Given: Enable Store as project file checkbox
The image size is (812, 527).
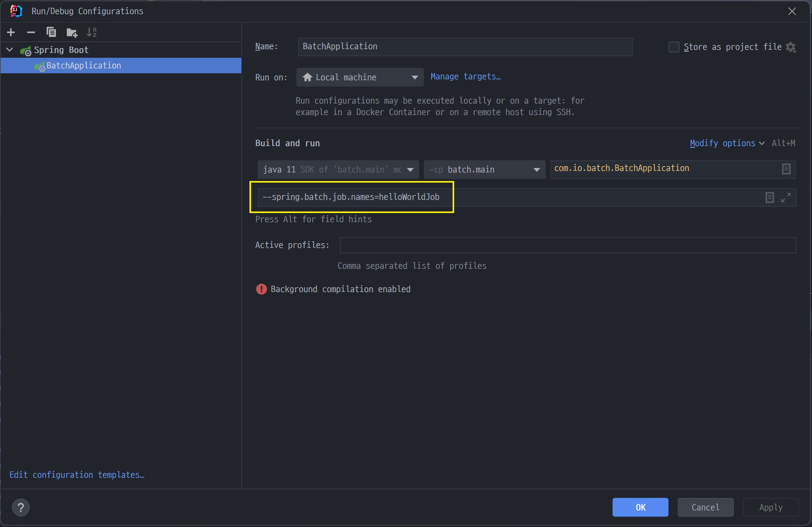Looking at the screenshot, I should click(x=673, y=47).
